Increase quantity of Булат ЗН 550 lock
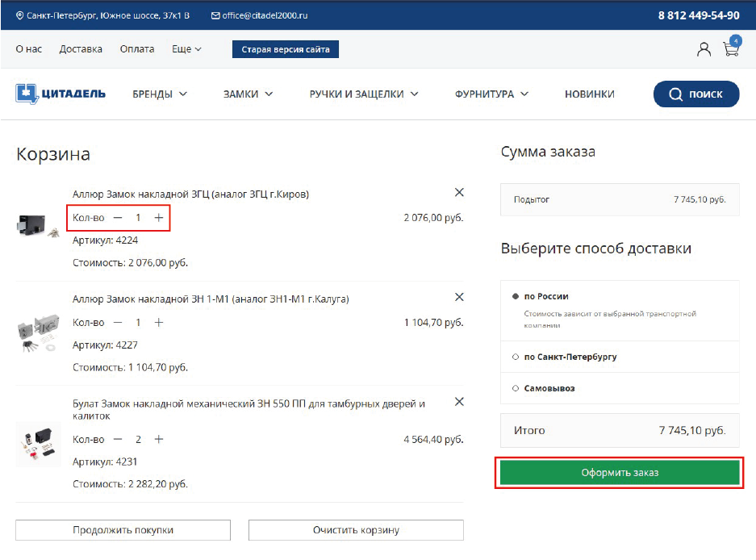This screenshot has width=756, height=560. click(x=159, y=439)
